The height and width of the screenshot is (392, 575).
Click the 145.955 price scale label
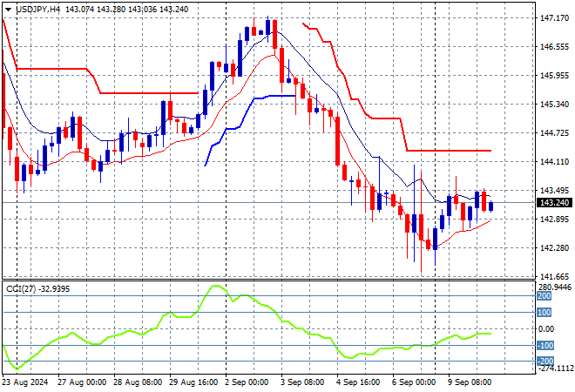(555, 76)
